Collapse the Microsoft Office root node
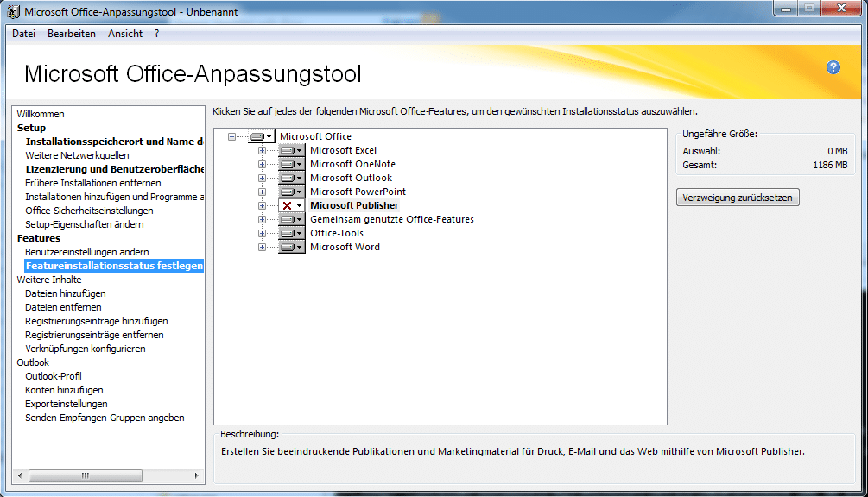868x497 pixels. 232,136
